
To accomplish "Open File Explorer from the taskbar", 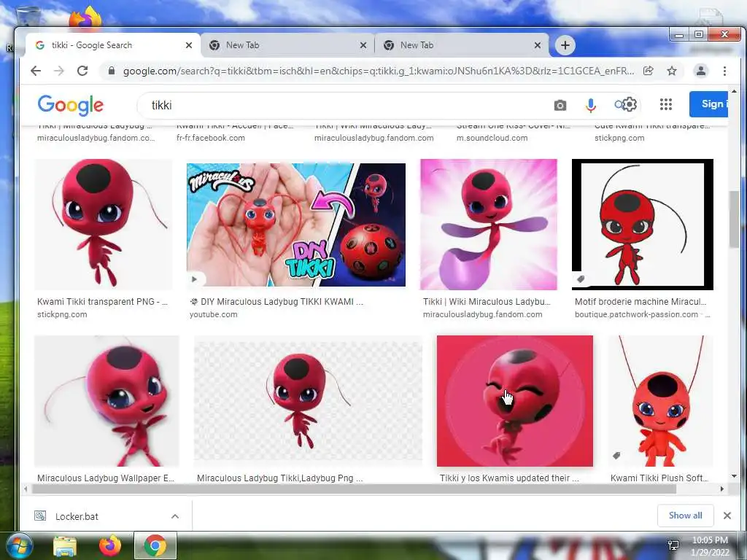I will [x=65, y=546].
